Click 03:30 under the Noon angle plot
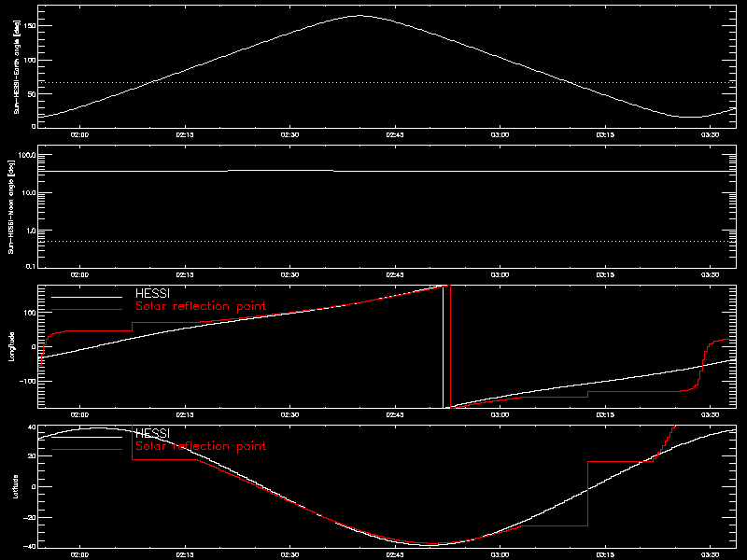The image size is (747, 560). [710, 274]
